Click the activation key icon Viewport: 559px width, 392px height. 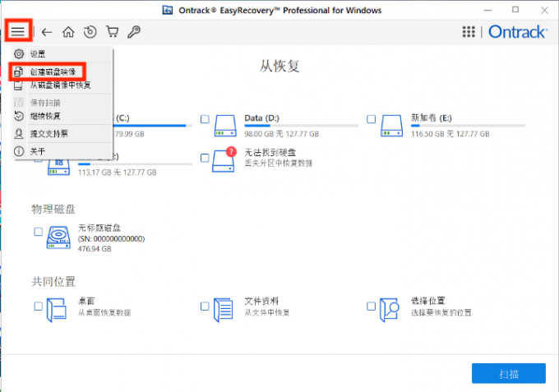point(134,32)
